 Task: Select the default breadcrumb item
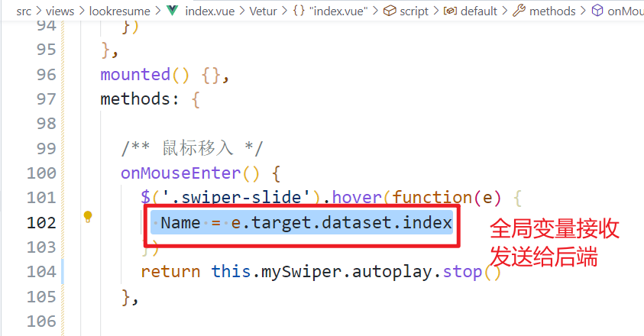point(479,11)
